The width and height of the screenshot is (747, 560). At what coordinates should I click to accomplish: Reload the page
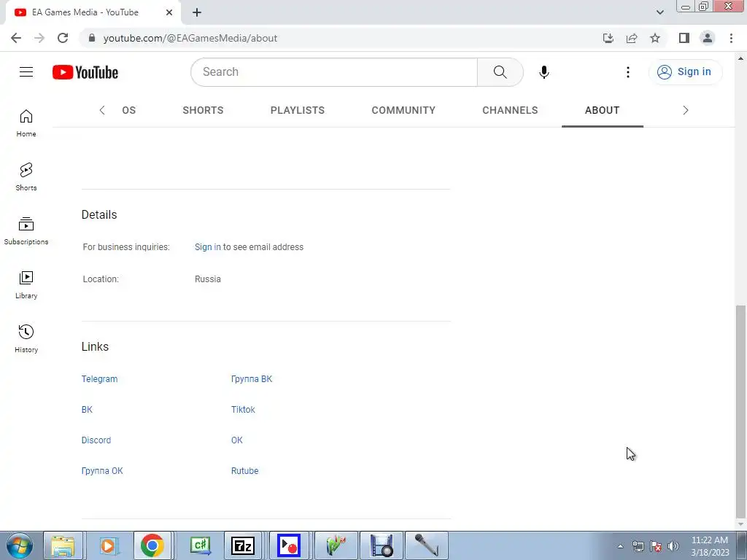click(x=63, y=38)
